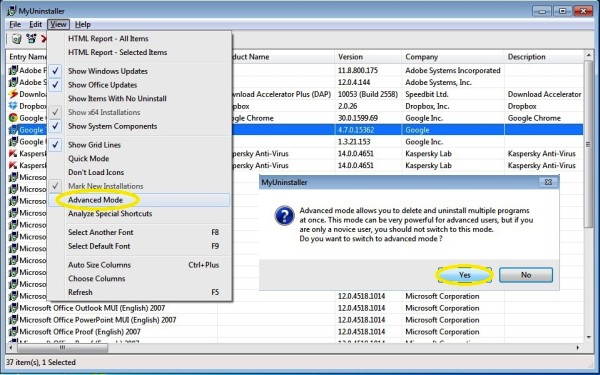Toggle Show Office Updates option
This screenshot has width=600, height=375.
click(140, 85)
